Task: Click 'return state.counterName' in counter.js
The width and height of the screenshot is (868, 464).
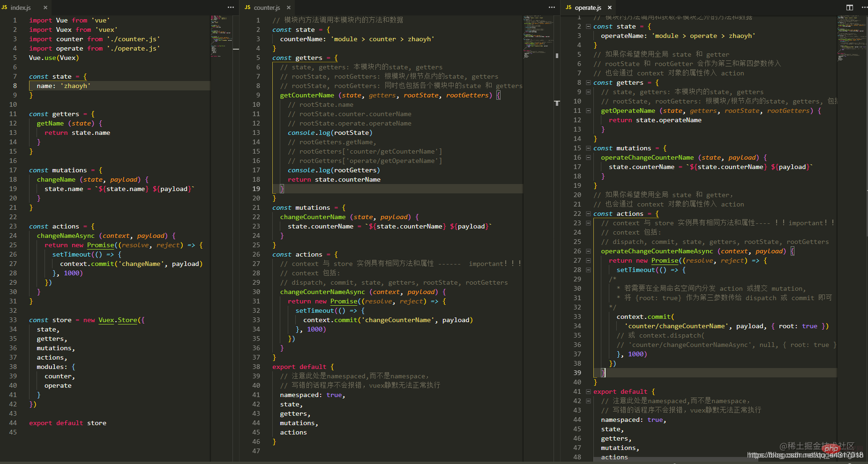Action: point(334,180)
